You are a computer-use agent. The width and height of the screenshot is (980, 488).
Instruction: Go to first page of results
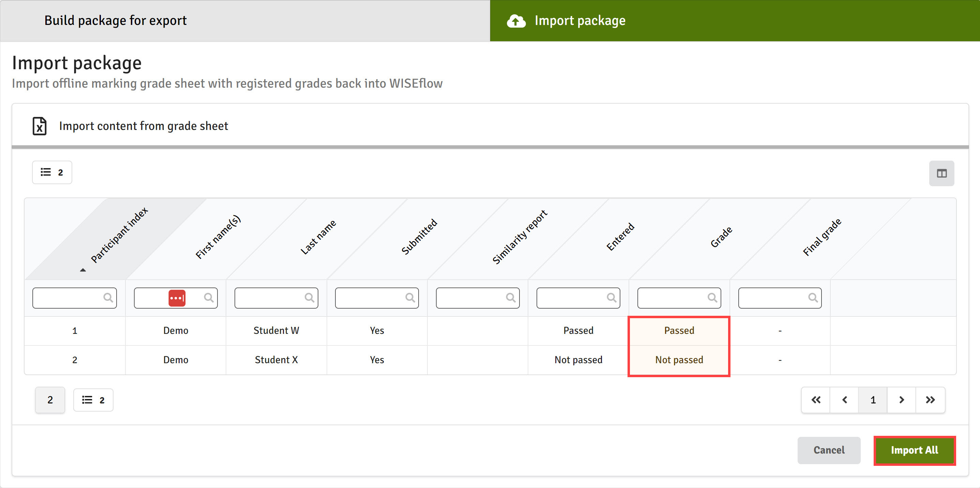point(816,400)
